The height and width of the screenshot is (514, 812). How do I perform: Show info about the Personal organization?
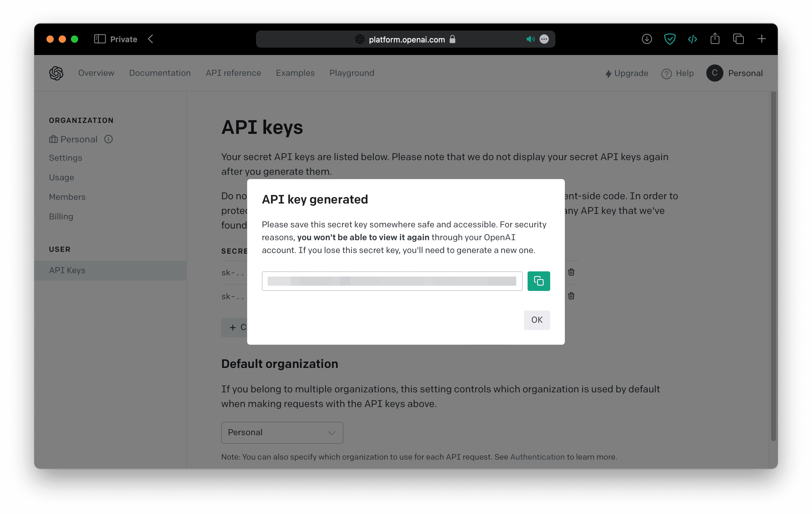click(108, 139)
